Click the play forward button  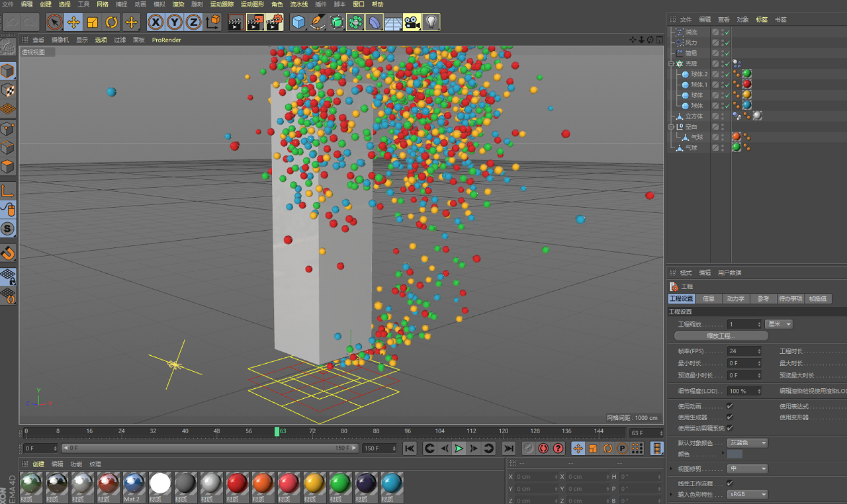(x=459, y=448)
